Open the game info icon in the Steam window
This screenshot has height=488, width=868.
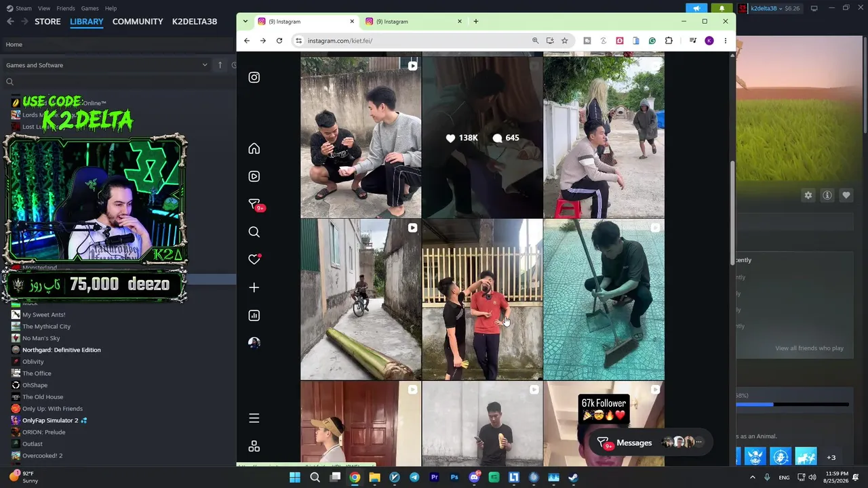[x=827, y=195]
